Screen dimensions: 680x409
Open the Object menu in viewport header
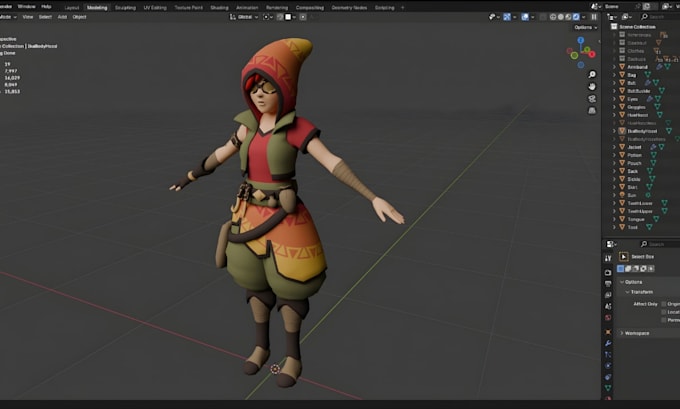(79, 17)
